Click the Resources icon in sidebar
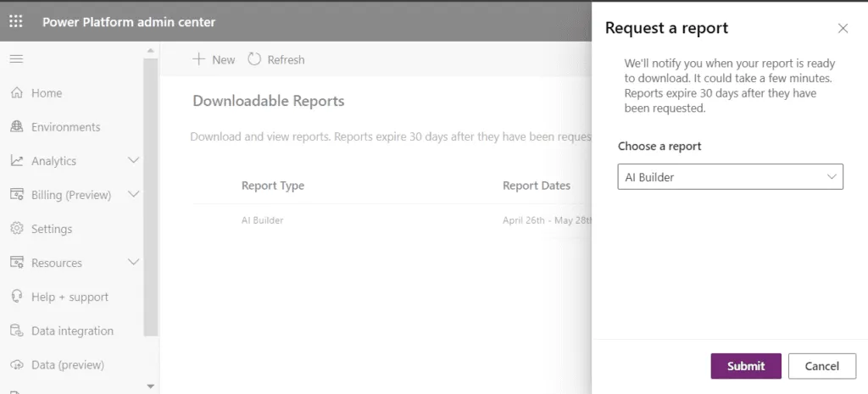The image size is (868, 394). click(x=17, y=263)
